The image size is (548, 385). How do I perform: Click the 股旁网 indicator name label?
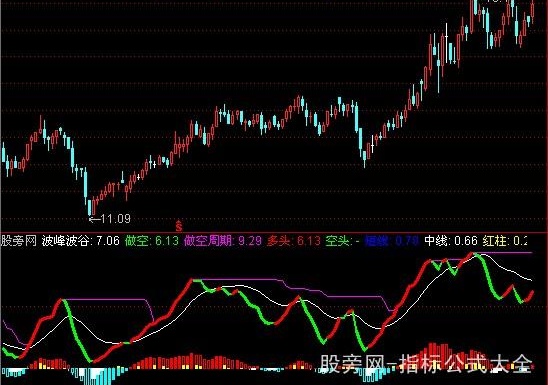coord(19,241)
